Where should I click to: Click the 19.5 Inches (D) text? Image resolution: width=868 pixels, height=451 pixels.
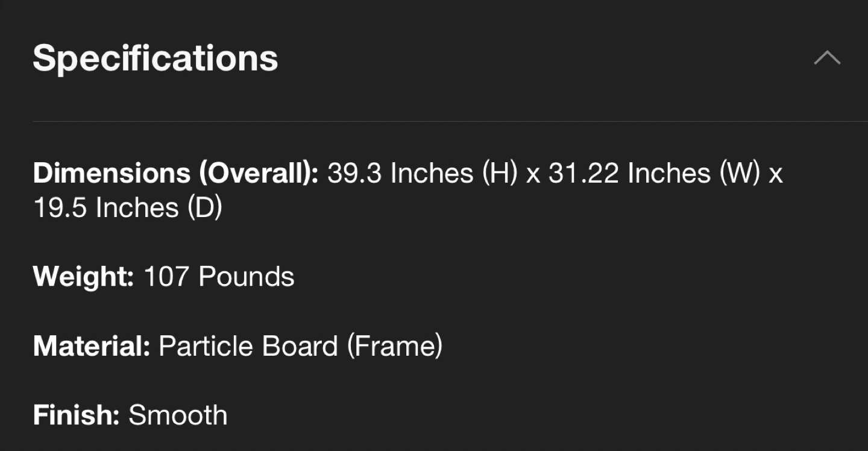(128, 208)
